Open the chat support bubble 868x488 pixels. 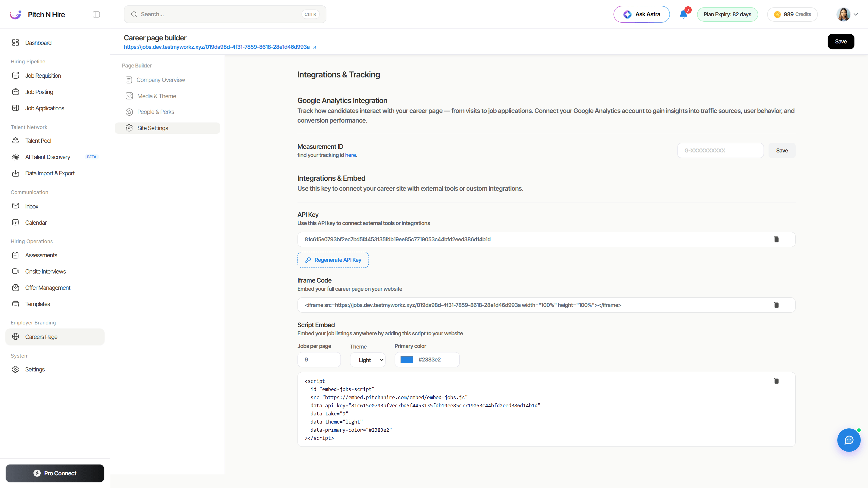click(x=849, y=440)
